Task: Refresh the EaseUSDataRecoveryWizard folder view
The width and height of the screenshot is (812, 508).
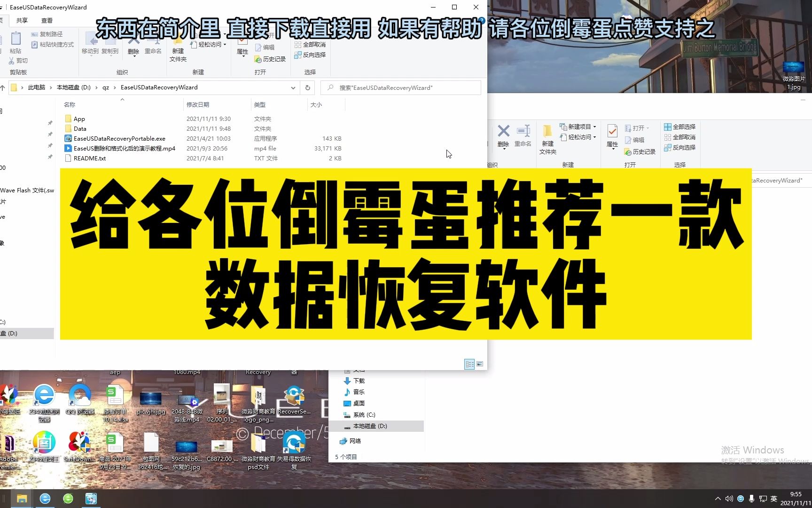Action: click(308, 87)
